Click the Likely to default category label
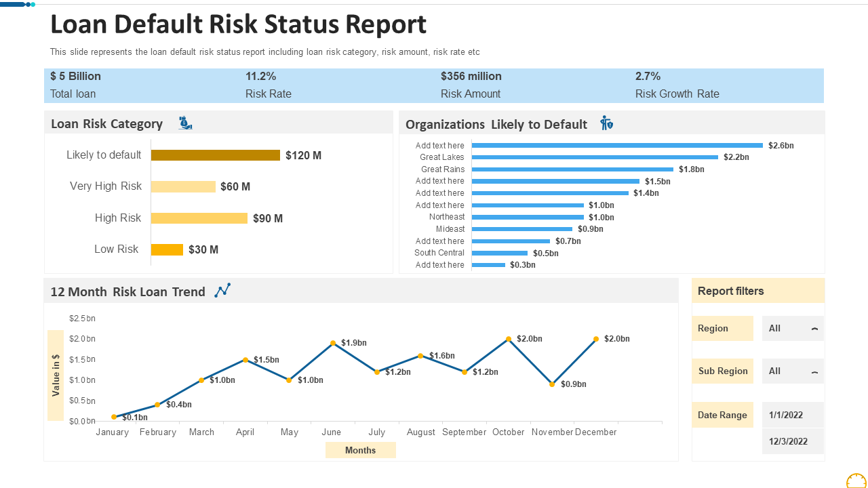 pyautogui.click(x=104, y=155)
